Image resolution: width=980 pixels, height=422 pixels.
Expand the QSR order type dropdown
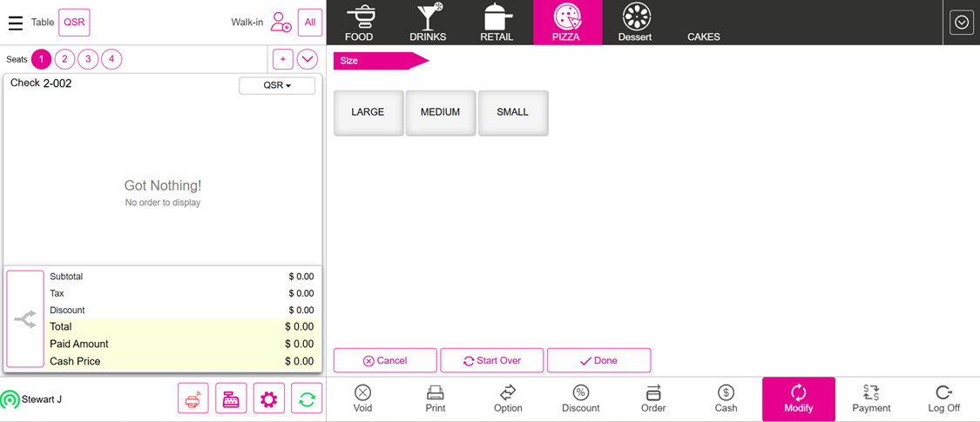point(277,85)
